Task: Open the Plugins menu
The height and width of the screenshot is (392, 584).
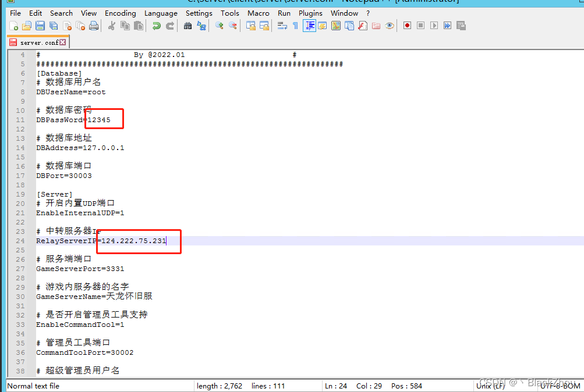Action: [310, 13]
